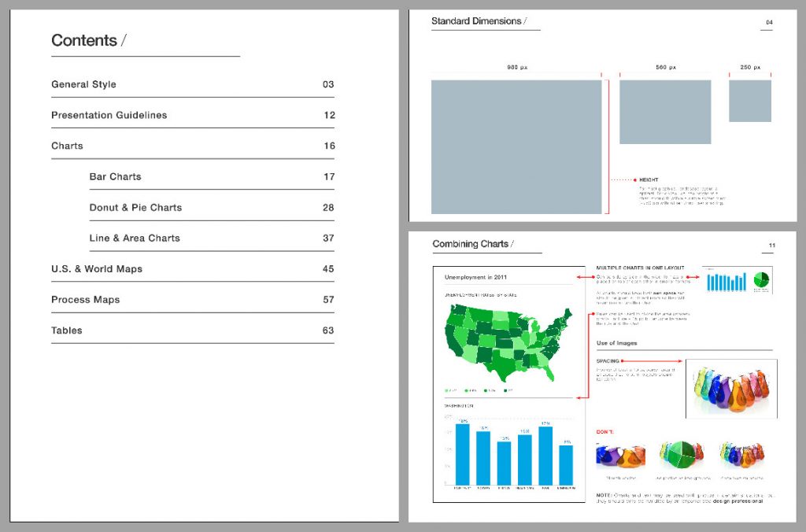Navigate to U.S. & World Maps
This screenshot has width=806, height=532.
click(x=97, y=269)
